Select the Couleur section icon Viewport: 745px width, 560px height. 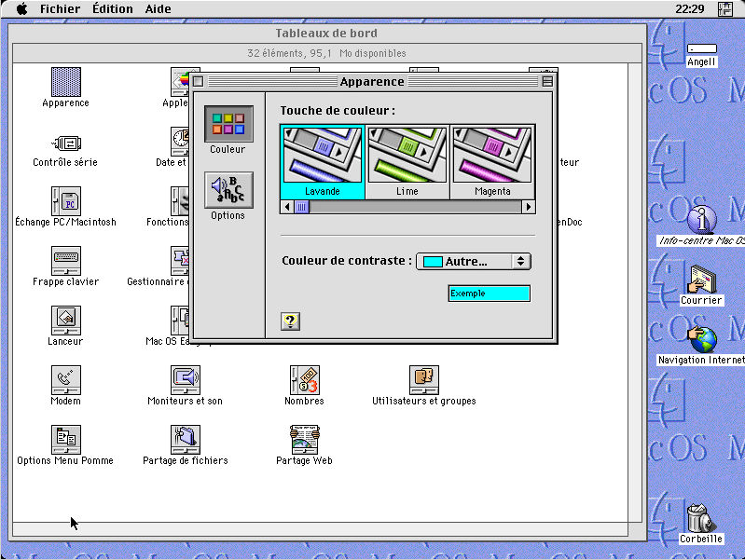[228, 124]
